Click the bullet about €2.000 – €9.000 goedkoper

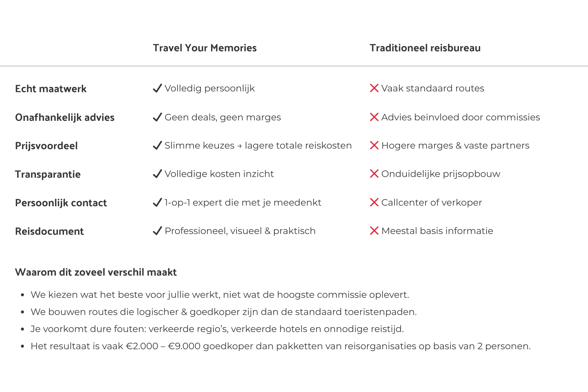[280, 346]
